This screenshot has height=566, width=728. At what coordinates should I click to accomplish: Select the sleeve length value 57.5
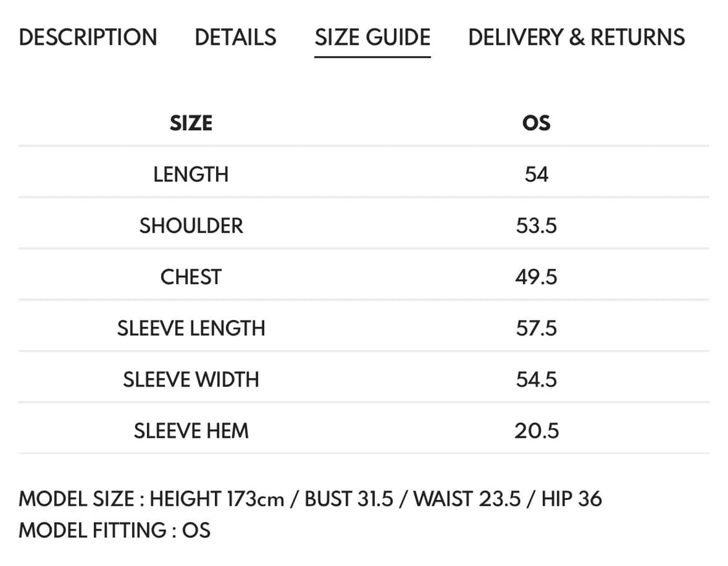536,328
